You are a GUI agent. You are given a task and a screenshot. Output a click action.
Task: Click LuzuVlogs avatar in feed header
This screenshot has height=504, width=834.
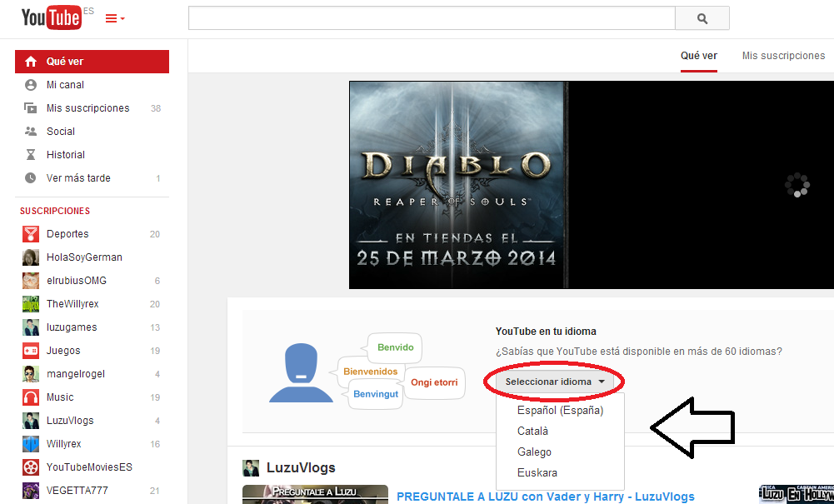[x=251, y=468]
